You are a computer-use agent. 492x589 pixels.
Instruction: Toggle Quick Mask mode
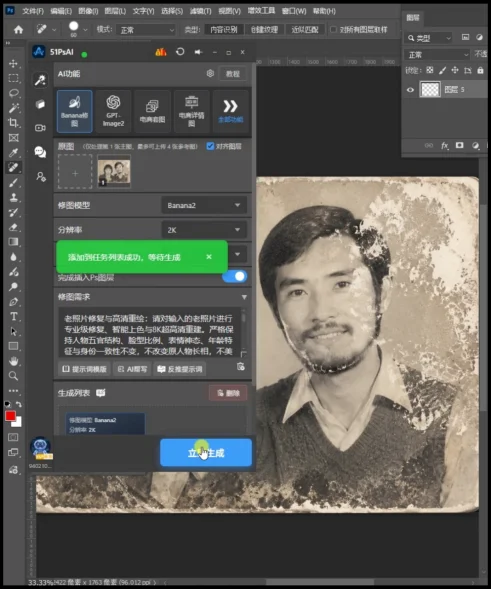click(14, 437)
